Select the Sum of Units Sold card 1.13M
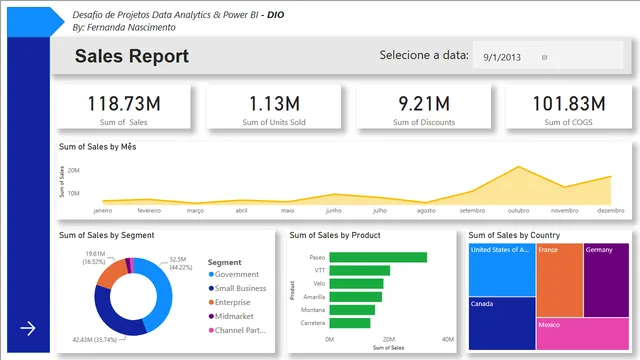The image size is (640, 360). point(274,107)
